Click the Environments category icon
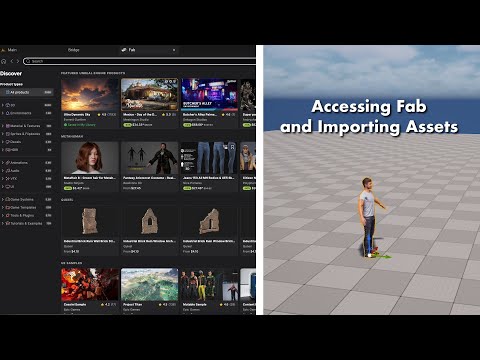The height and width of the screenshot is (360, 480). pyautogui.click(x=8, y=113)
